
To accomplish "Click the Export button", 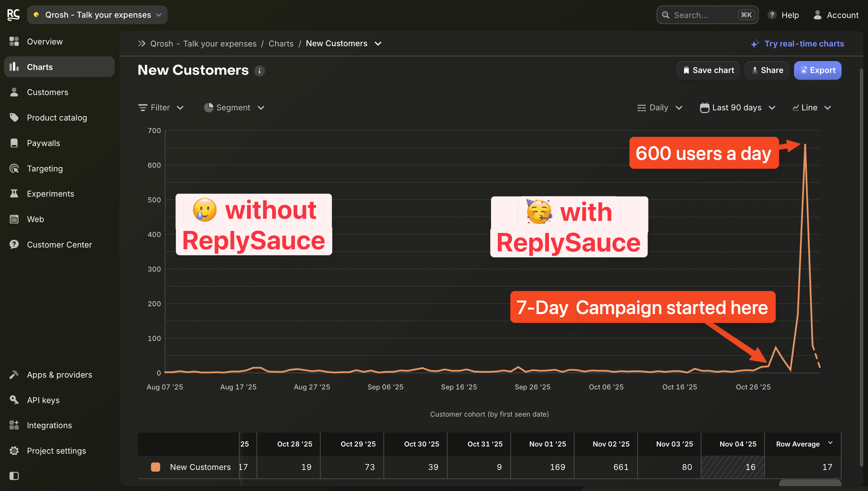I will pyautogui.click(x=817, y=70).
